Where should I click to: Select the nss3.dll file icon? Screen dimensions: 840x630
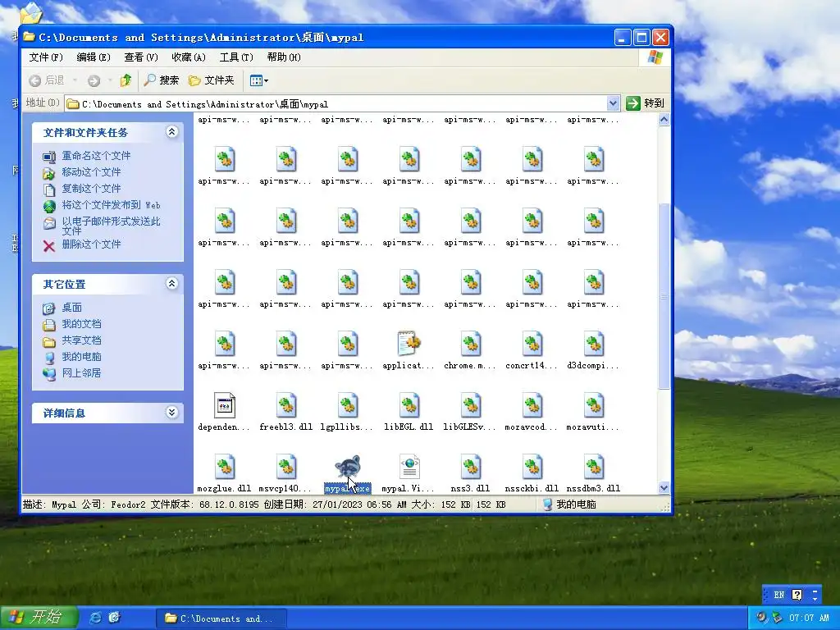coord(471,467)
